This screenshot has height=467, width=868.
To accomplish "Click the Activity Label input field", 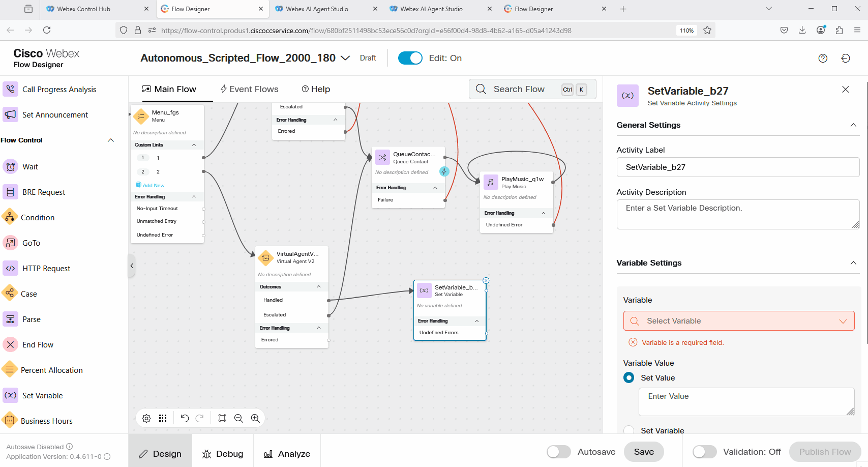I will point(737,167).
